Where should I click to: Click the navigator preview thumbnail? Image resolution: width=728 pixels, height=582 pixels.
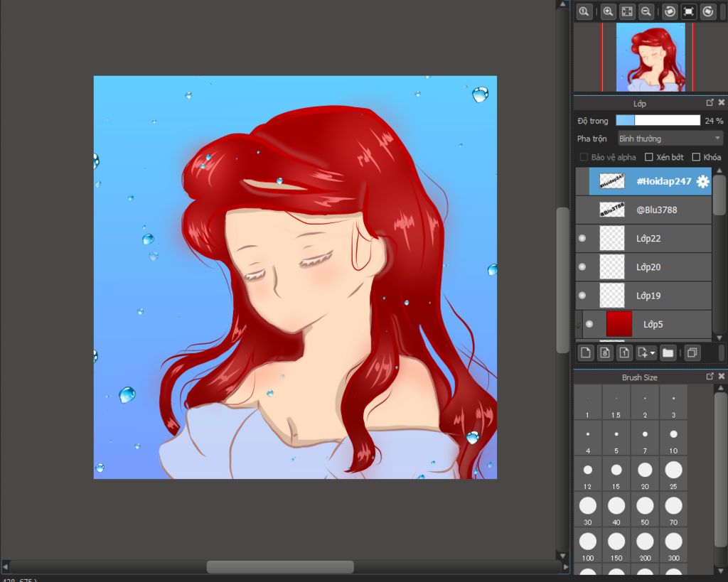(x=651, y=57)
